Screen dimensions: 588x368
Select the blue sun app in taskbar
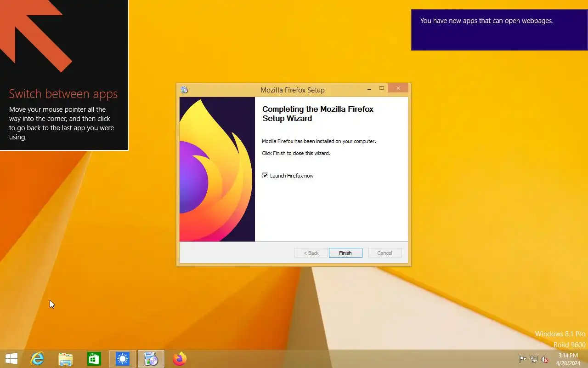[123, 359]
